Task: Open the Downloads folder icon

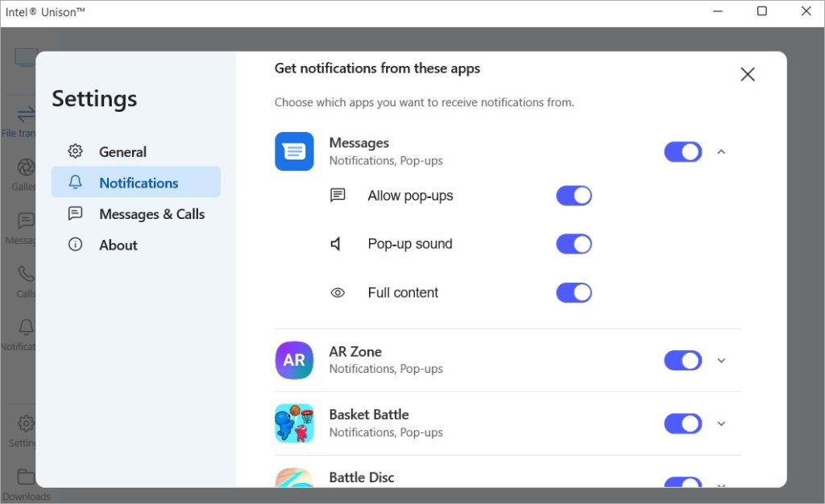Action: pos(26,477)
